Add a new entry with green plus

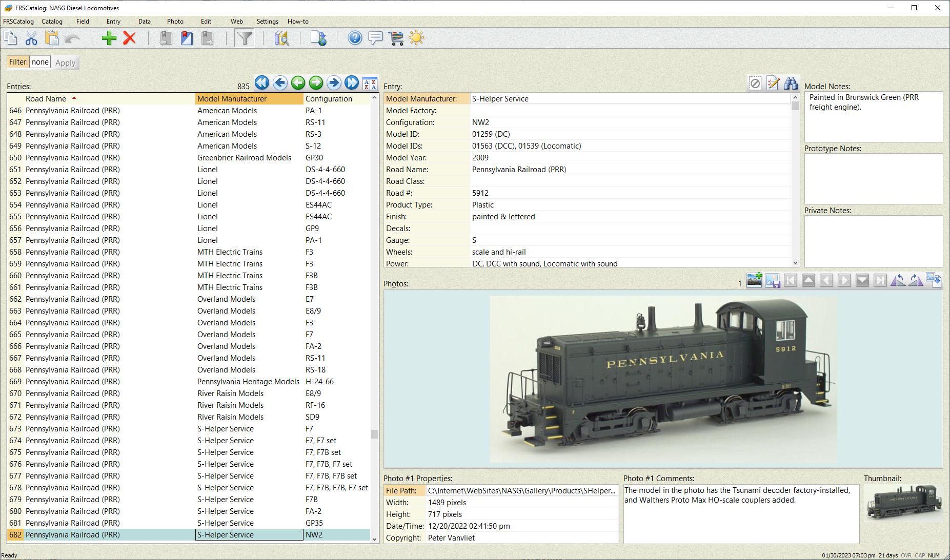(x=109, y=38)
